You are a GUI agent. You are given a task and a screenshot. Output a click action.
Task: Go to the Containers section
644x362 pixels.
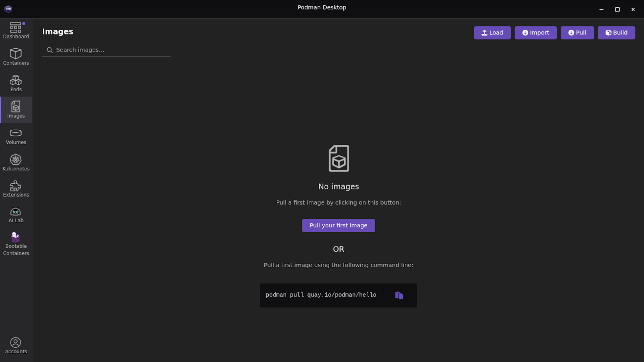[x=16, y=57]
